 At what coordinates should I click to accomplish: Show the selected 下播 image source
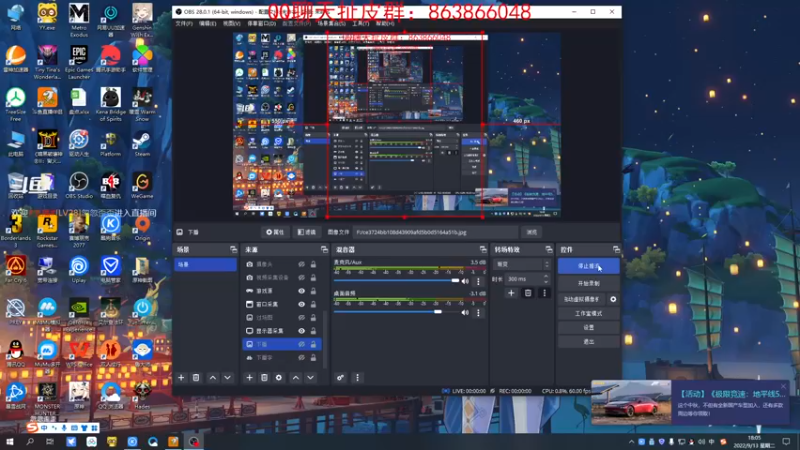tap(302, 344)
